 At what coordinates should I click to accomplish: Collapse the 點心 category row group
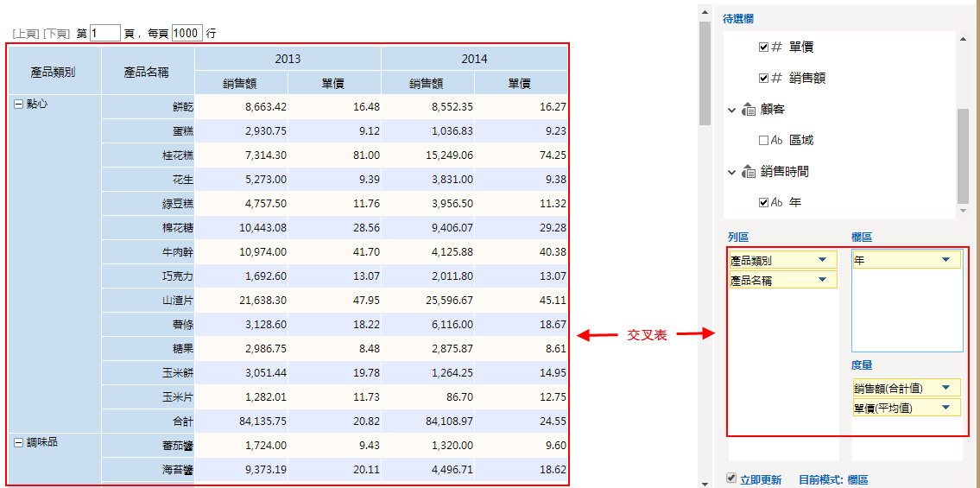(x=18, y=103)
